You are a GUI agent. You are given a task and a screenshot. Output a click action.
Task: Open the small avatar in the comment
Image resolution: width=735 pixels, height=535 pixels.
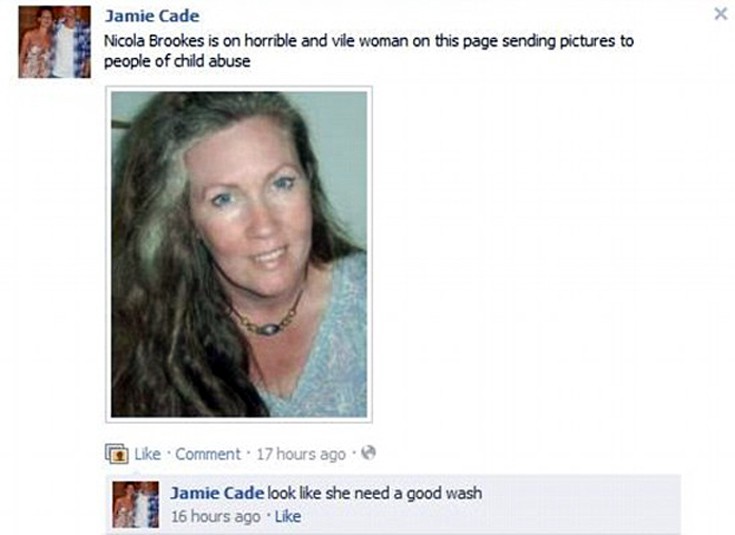(x=135, y=505)
